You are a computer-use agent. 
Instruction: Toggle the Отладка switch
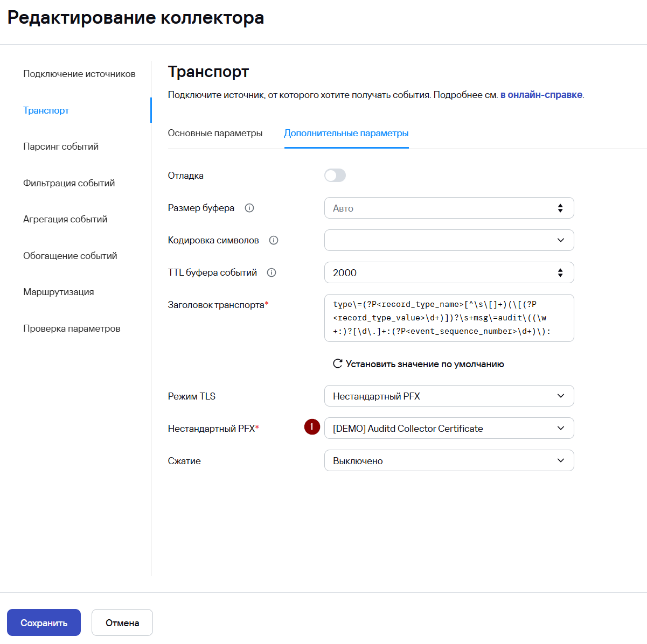[335, 176]
